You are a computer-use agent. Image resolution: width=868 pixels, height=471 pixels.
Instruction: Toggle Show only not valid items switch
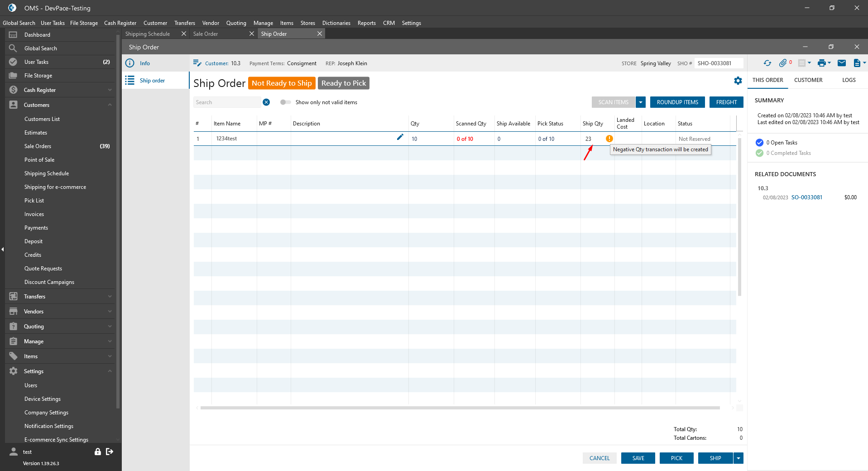[285, 102]
